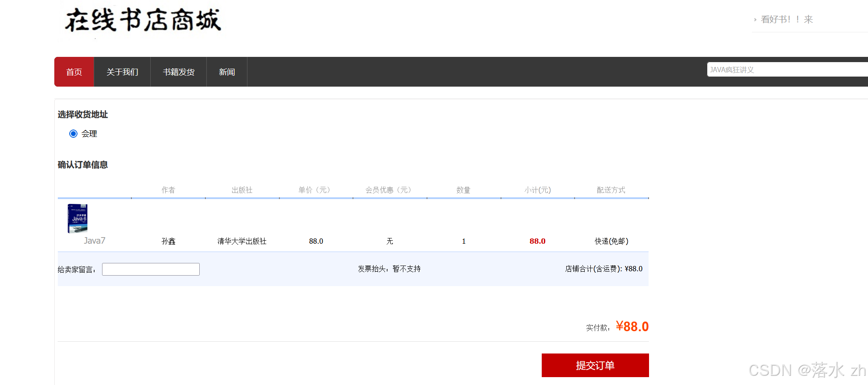Click the red subtotal 88.0 value

[537, 241]
